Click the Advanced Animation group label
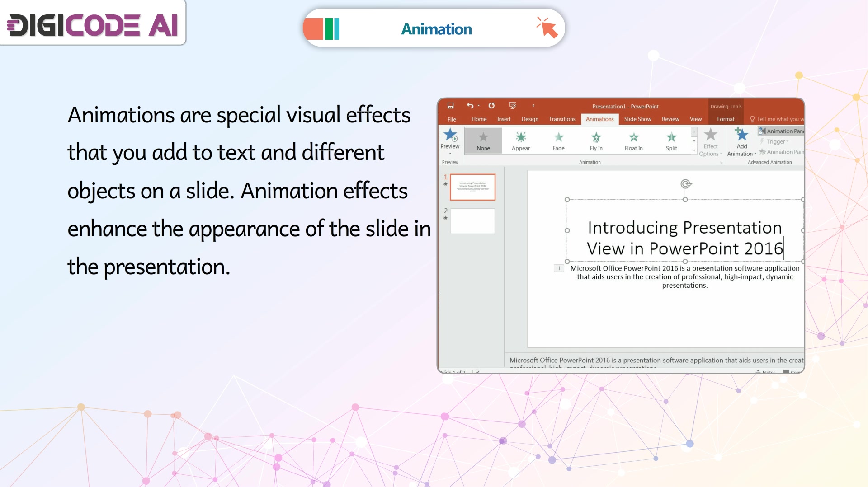Viewport: 868px width, 487px height. (769, 162)
